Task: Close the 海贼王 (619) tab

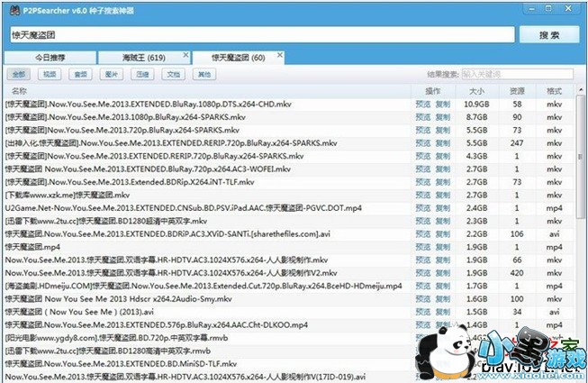Action: pyautogui.click(x=185, y=55)
